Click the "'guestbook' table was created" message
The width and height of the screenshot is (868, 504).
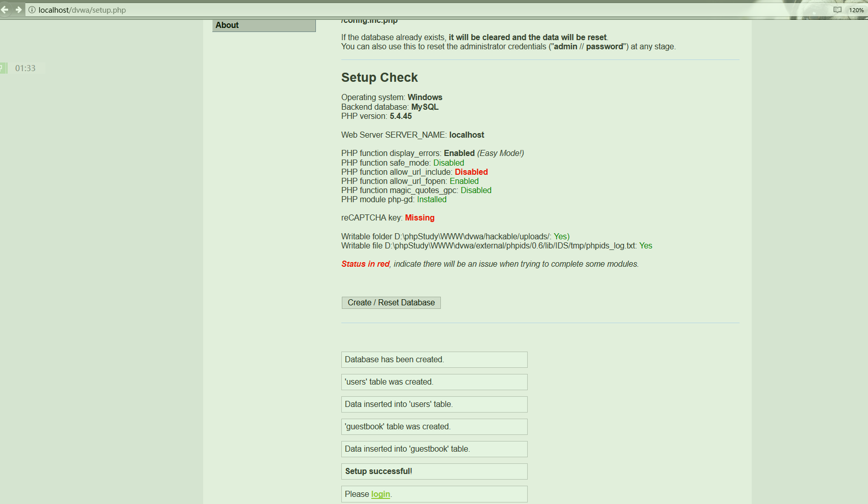click(x=434, y=427)
